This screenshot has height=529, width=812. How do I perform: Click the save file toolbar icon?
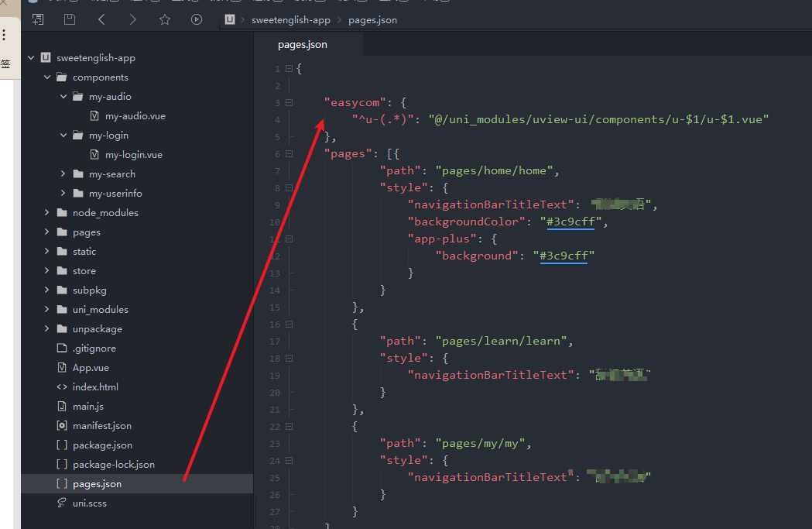coord(70,19)
